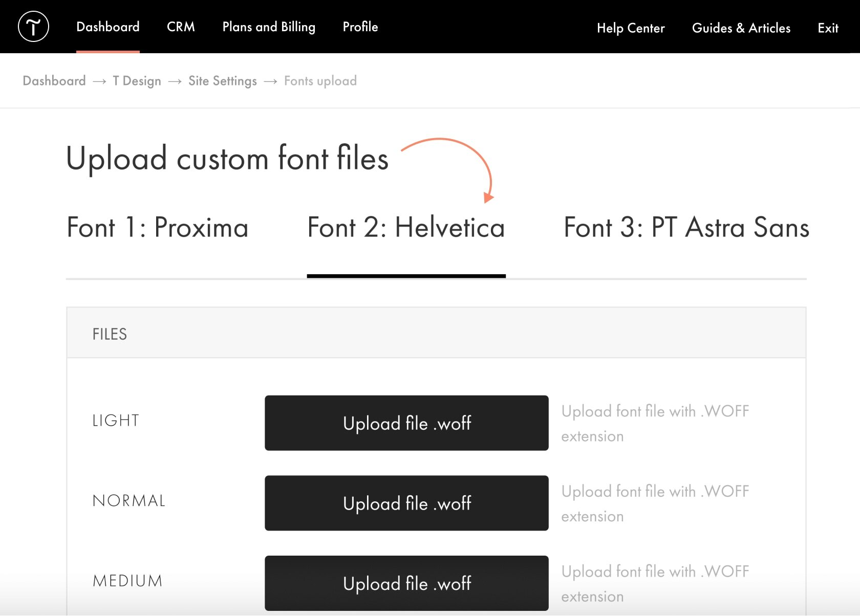Upload .woff file for Light weight
Image resolution: width=860 pixels, height=616 pixels.
pyautogui.click(x=406, y=423)
